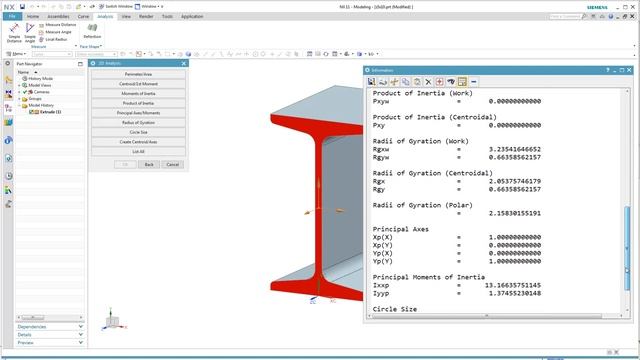Expand the Groups tree node
The width and height of the screenshot is (640, 360).
click(x=19, y=99)
